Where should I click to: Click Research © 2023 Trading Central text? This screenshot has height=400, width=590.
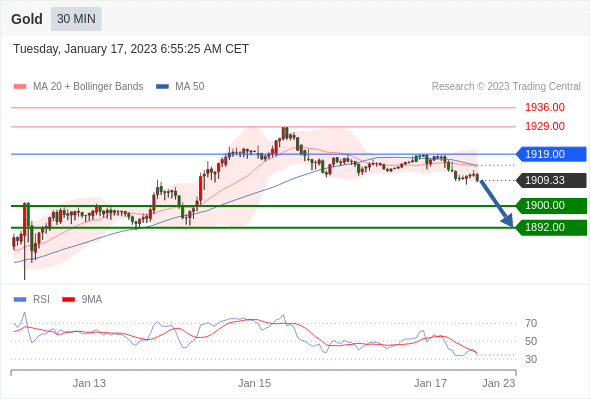506,87
